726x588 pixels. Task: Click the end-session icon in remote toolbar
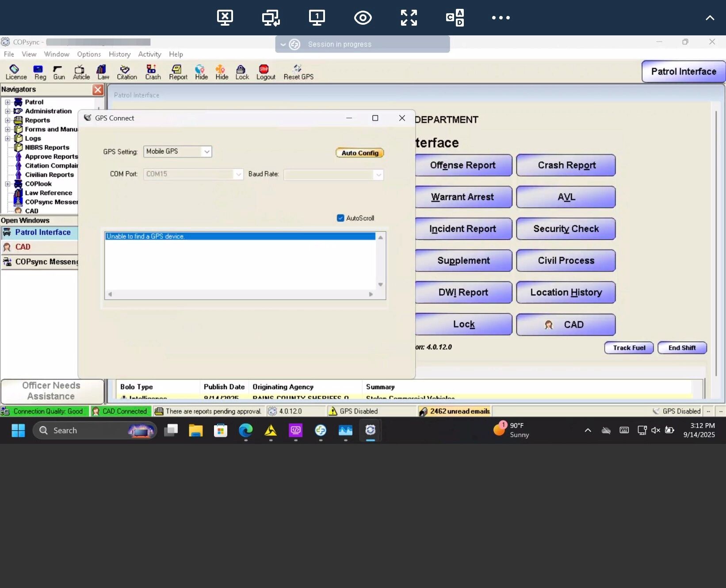[225, 18]
